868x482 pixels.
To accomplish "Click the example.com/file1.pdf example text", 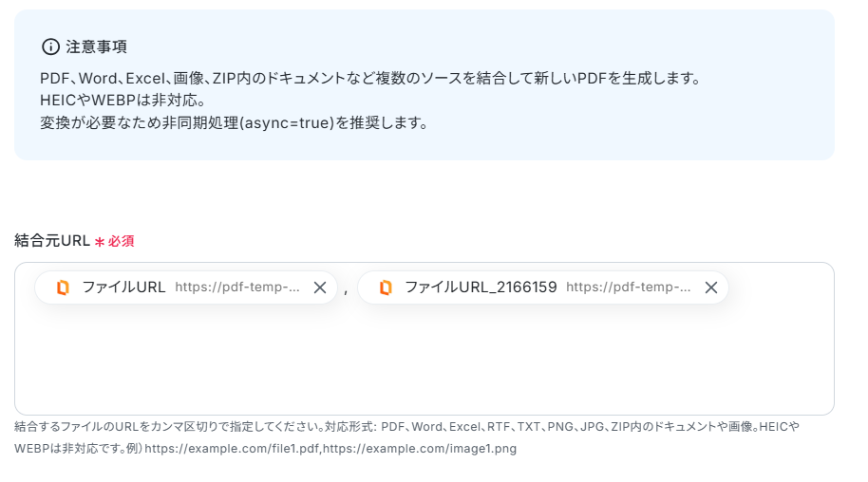I will tap(233, 449).
